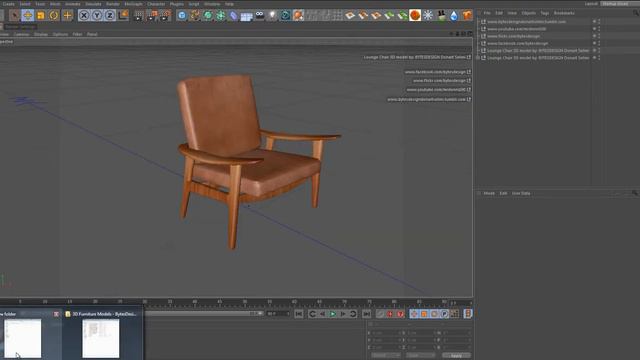Open left coordinate mode dropdown beside Apply
This screenshot has width=640, height=360.
tap(386, 356)
